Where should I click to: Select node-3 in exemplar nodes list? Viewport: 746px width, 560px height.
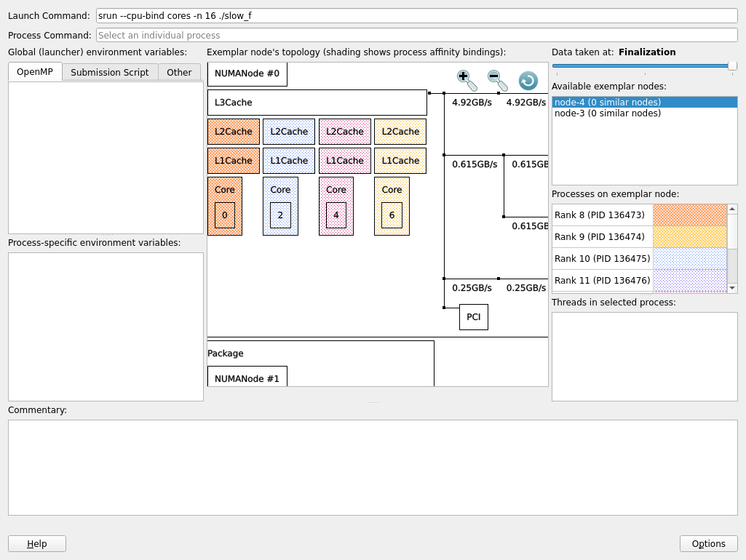point(645,113)
